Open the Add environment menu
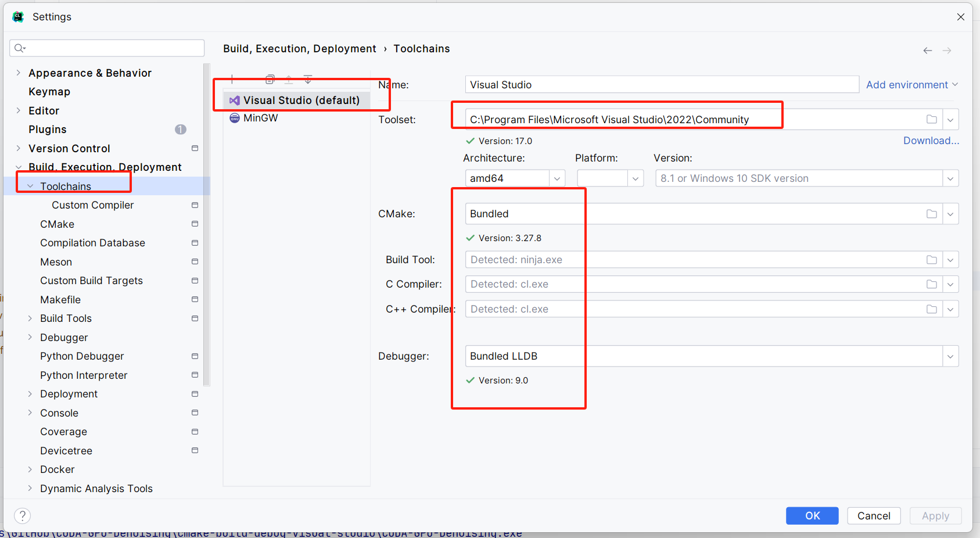 pyautogui.click(x=912, y=85)
